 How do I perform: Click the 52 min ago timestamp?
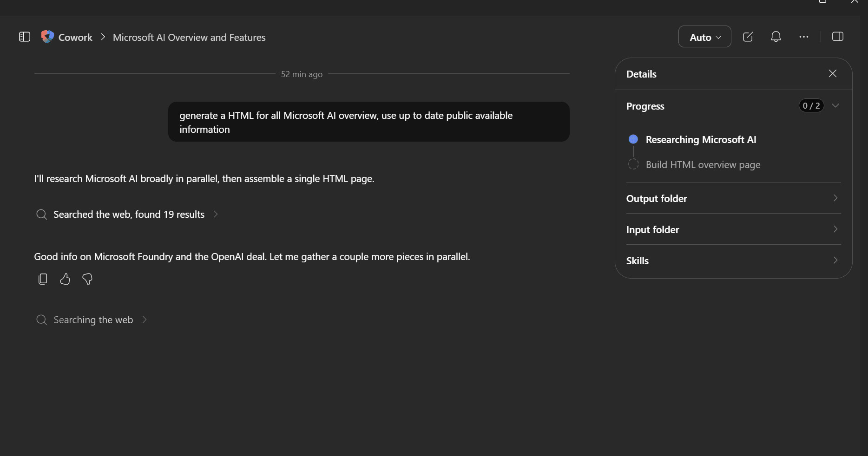(302, 74)
